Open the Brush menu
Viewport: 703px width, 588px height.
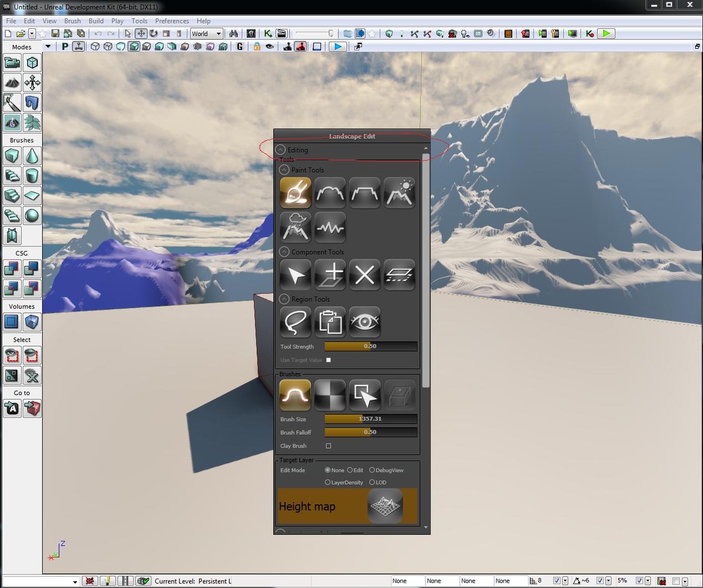click(72, 21)
